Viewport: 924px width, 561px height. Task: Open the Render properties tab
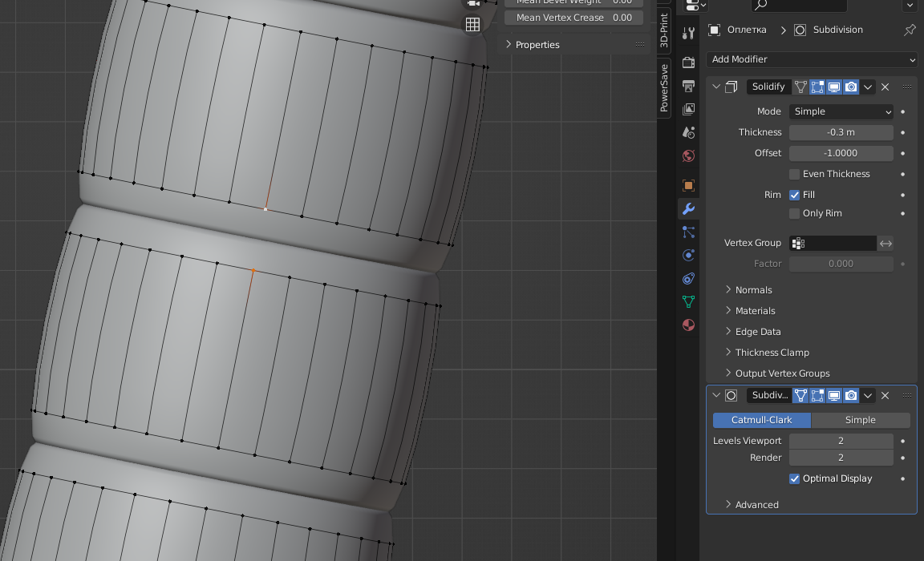pyautogui.click(x=688, y=63)
